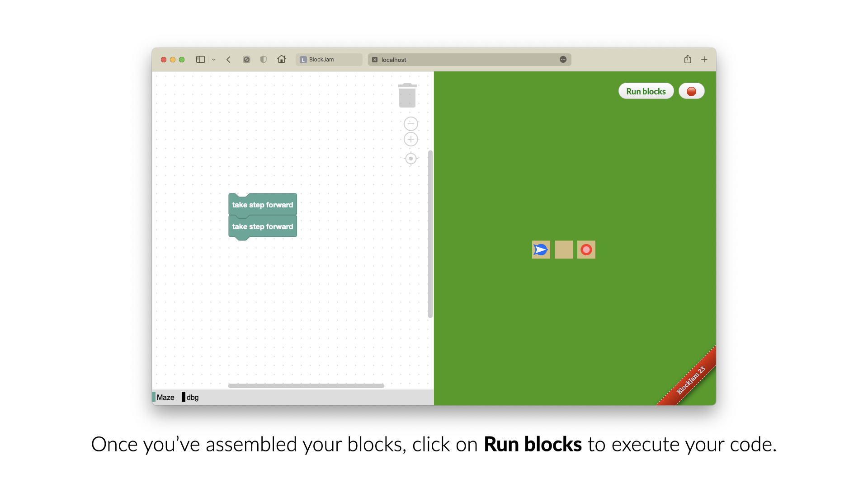Go back with the browser back arrow
Viewport: 868px width, 488px height.
229,59
